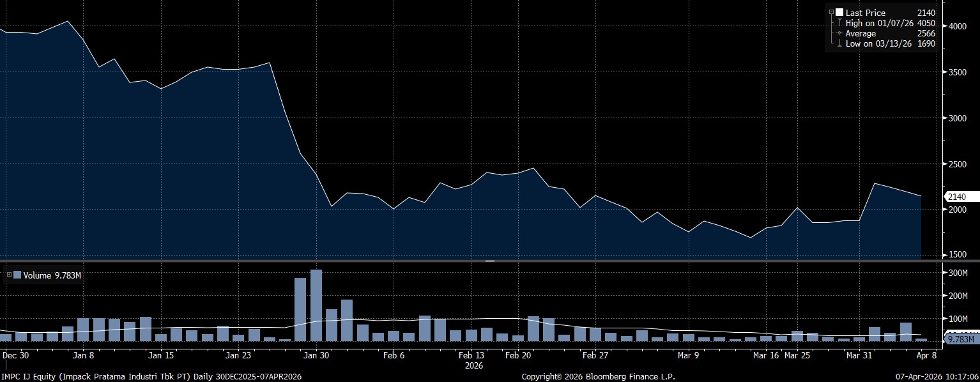Select the Low marker icon in legend

coord(839,43)
